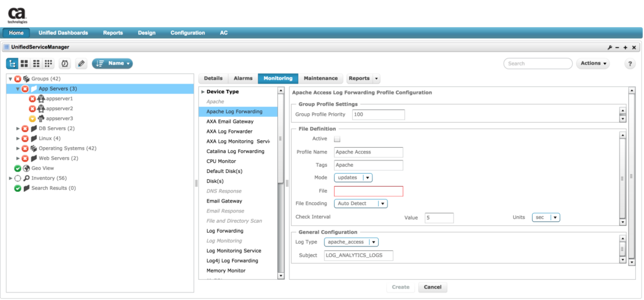Click the Geo View globe icon
This screenshot has width=644, height=300.
(26, 169)
